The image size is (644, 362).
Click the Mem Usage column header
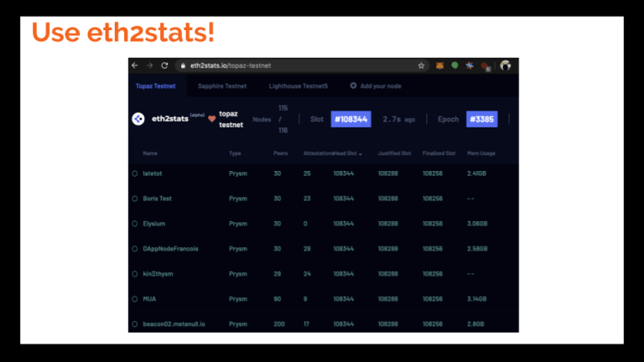(481, 153)
